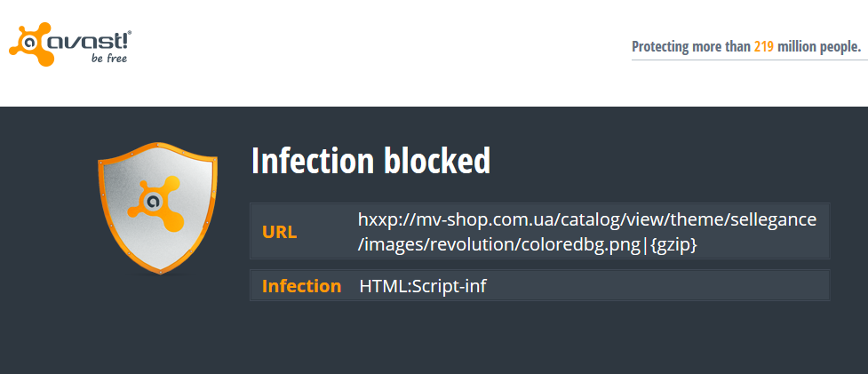Click the '/images/revolution/coloredbg.png' URL line
Viewport: 868px width, 374px height.
[x=498, y=245]
